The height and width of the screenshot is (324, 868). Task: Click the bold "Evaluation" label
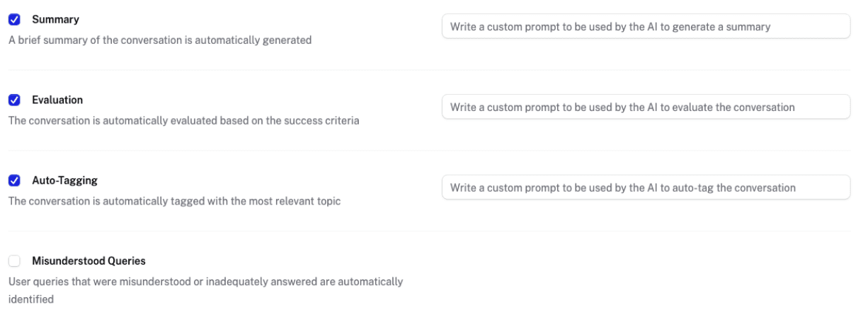click(x=57, y=100)
